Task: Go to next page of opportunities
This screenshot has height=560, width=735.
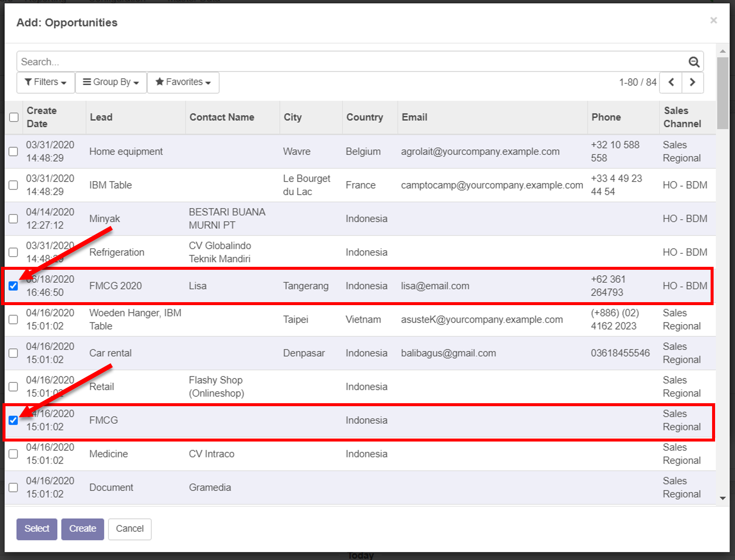Action: pos(693,82)
